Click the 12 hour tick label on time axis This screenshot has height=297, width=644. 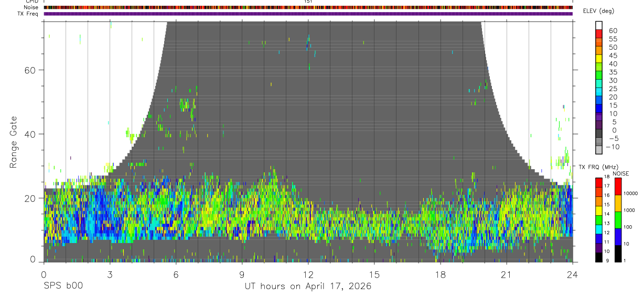308,275
